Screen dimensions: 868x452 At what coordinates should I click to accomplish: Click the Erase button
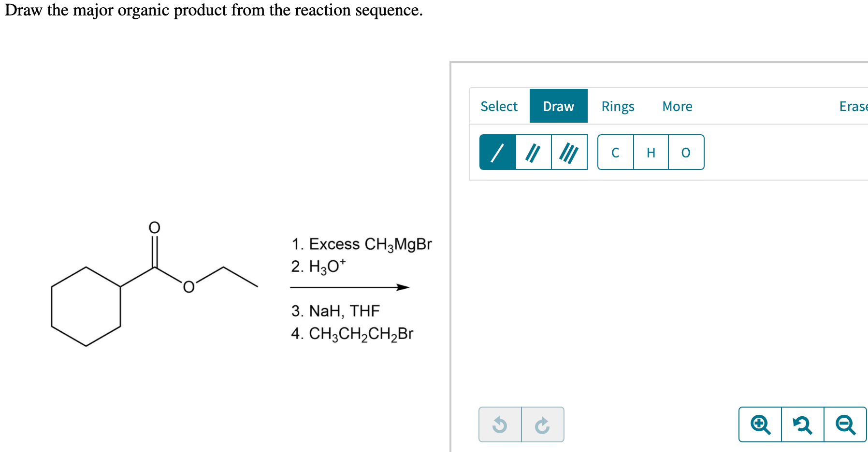pyautogui.click(x=854, y=106)
